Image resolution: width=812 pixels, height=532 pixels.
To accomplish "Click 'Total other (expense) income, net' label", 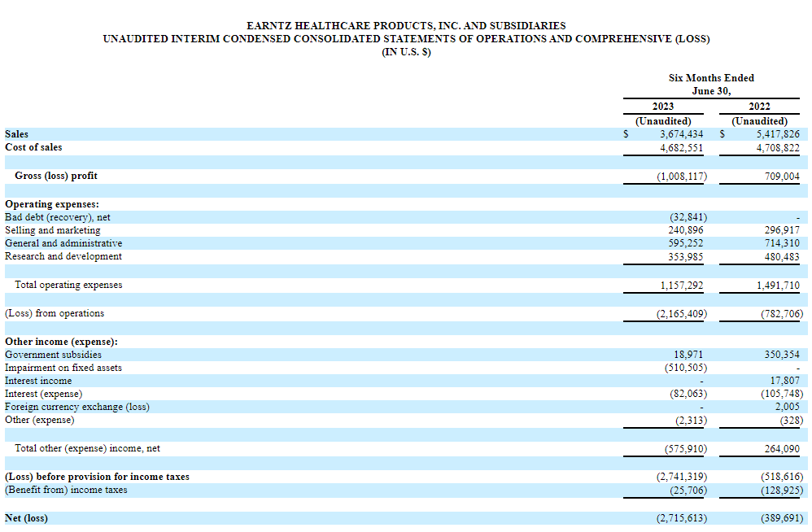I will tap(87, 448).
